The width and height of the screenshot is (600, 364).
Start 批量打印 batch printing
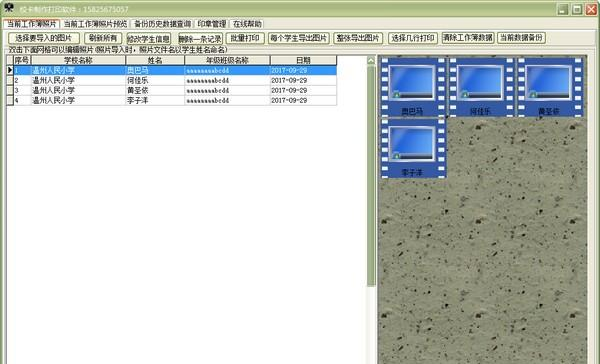click(245, 38)
